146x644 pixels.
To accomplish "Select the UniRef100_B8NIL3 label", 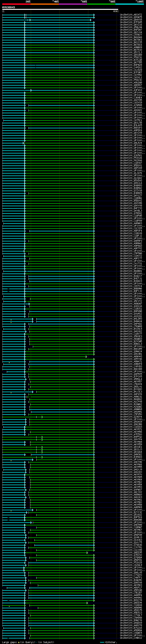I will [x=131, y=344].
